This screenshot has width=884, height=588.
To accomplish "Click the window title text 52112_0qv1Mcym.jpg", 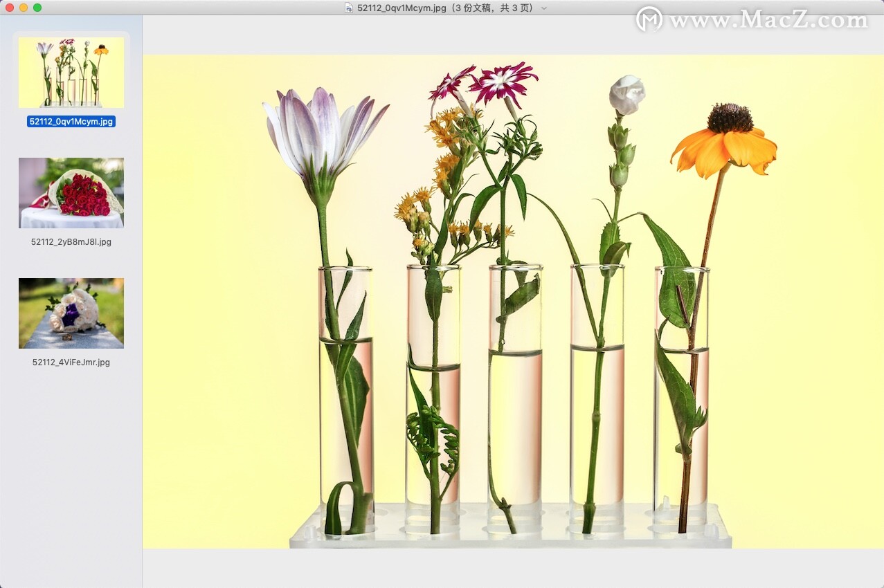I will point(402,8).
